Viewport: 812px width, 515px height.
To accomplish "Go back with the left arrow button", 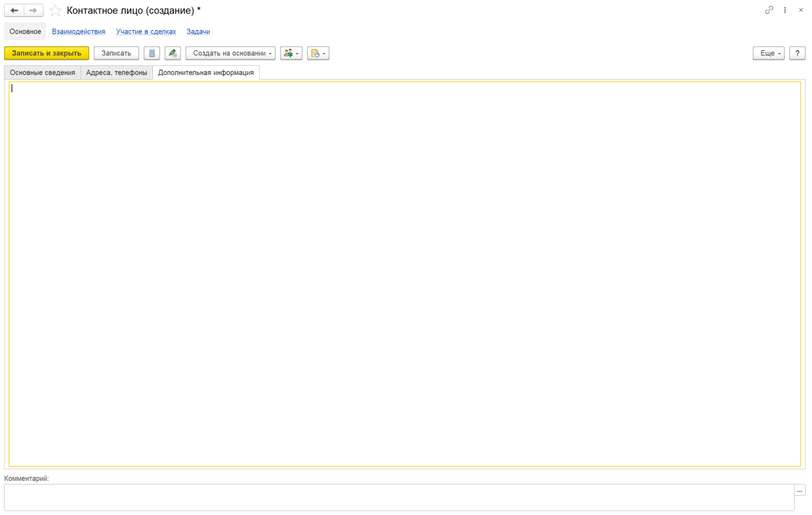I will coord(14,10).
